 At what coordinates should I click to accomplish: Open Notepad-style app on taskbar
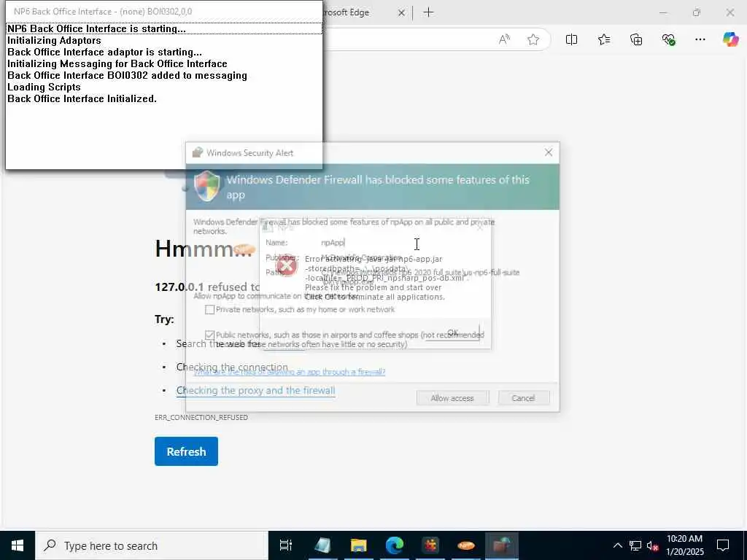point(322,545)
